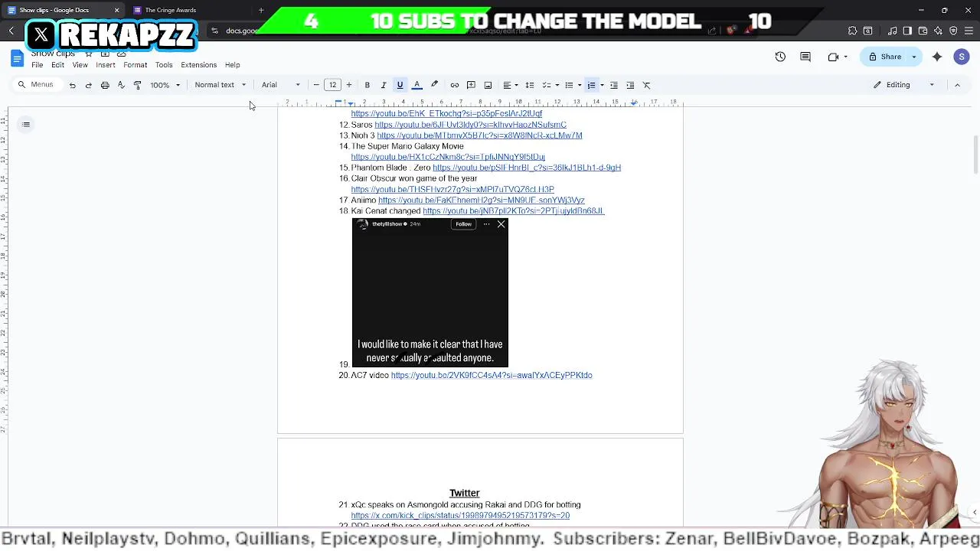The width and height of the screenshot is (980, 551).
Task: Open browser extensions puzzle icon
Action: click(x=852, y=31)
